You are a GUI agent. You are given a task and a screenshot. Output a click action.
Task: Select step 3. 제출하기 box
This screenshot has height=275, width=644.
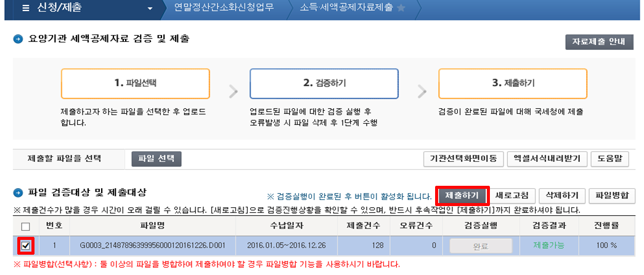click(513, 84)
